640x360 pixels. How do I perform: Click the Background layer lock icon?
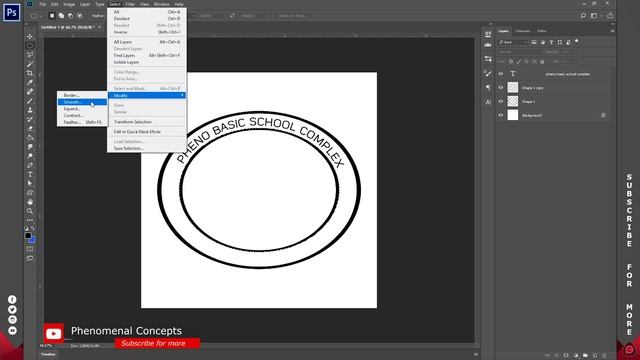tap(603, 115)
